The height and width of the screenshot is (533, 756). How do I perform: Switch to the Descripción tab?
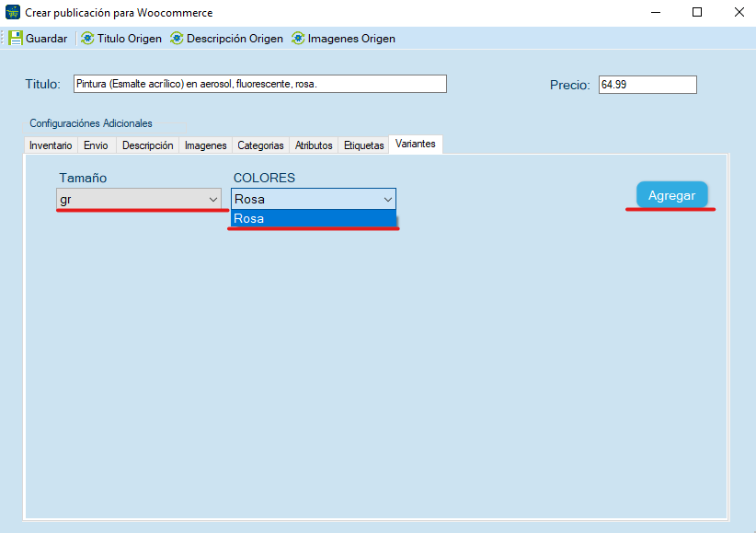click(x=147, y=145)
